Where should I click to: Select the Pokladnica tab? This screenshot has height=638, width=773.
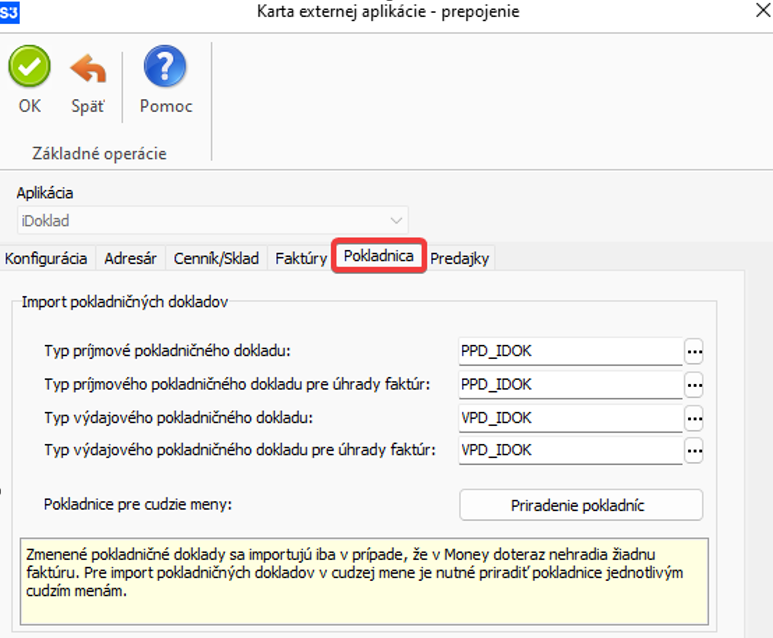pyautogui.click(x=379, y=256)
